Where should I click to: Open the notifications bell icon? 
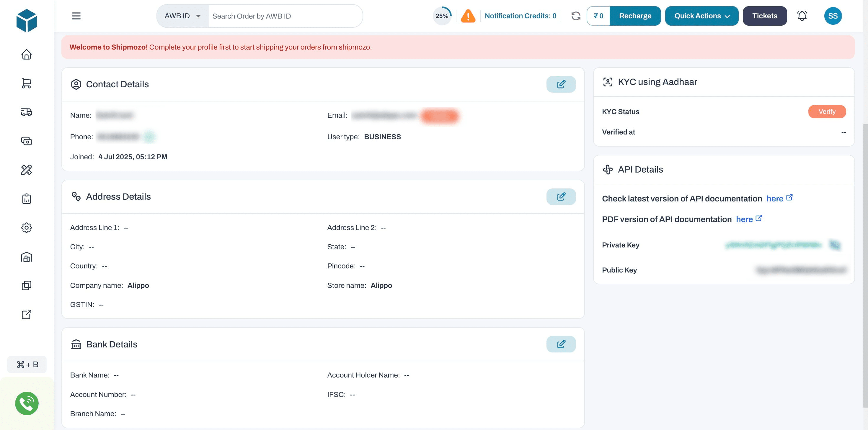(802, 16)
